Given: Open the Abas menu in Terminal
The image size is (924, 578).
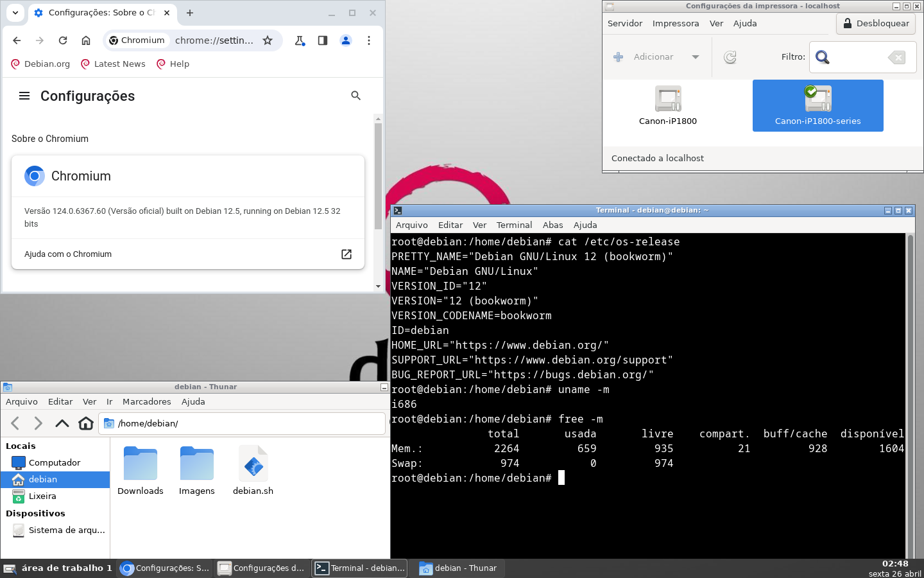Looking at the screenshot, I should point(552,225).
